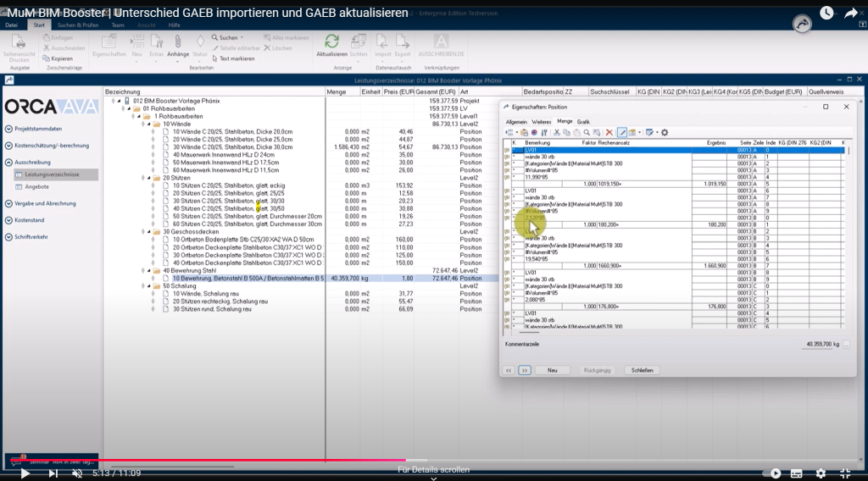Switch to the Suchen & Prüfen ribbon tab

pyautogui.click(x=77, y=25)
